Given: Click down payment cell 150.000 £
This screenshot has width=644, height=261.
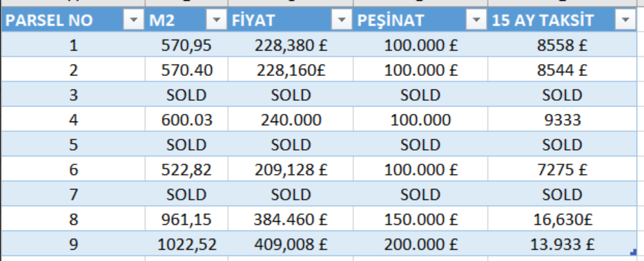Looking at the screenshot, I should click(x=420, y=219).
